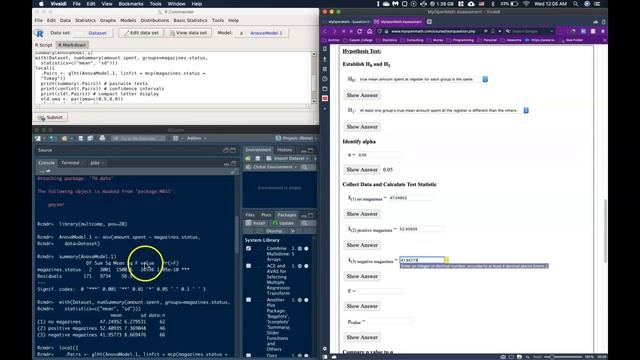Open the Project (None) dropdown
Screen dimensions: 640x360
click(x=296, y=138)
